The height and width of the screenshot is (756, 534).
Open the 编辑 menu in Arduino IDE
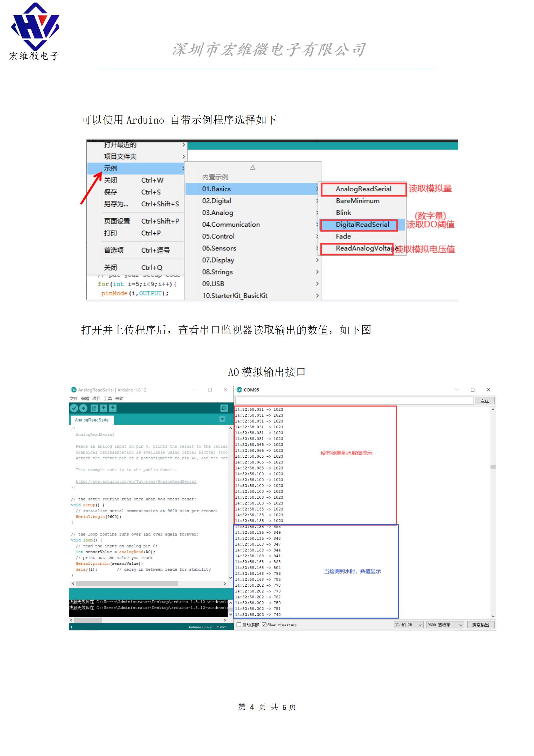(85, 398)
